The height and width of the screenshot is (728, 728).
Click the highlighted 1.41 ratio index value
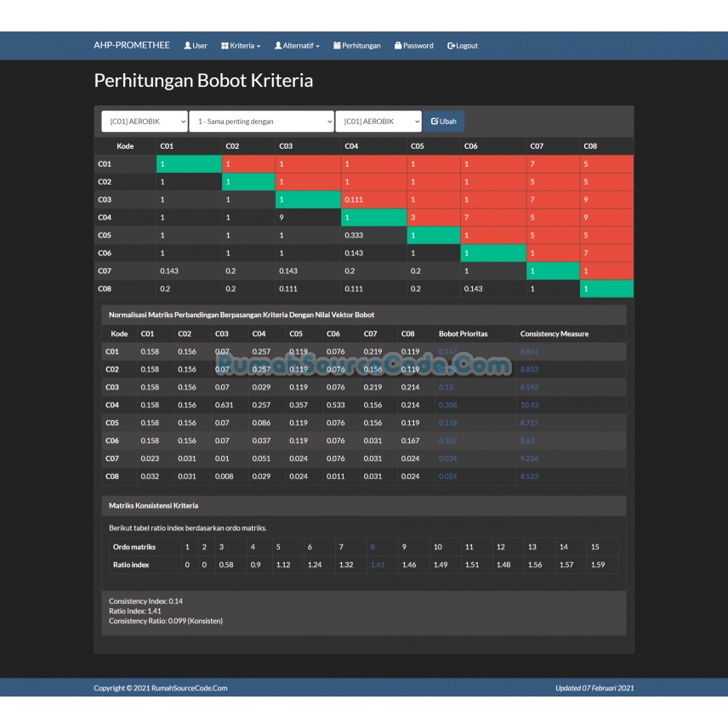point(378,564)
